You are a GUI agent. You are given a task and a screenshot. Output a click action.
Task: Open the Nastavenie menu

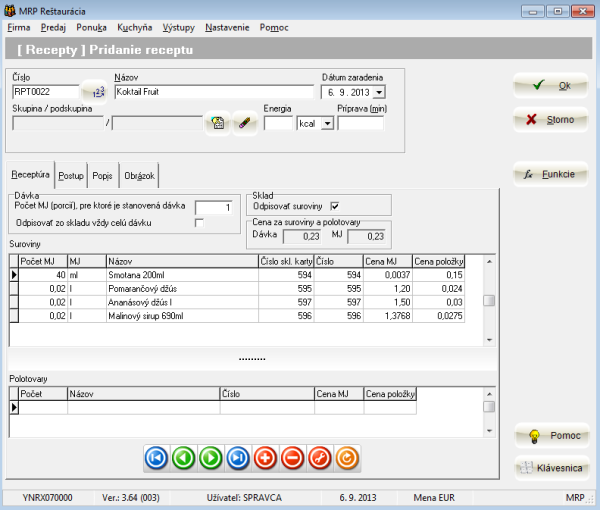pos(227,28)
